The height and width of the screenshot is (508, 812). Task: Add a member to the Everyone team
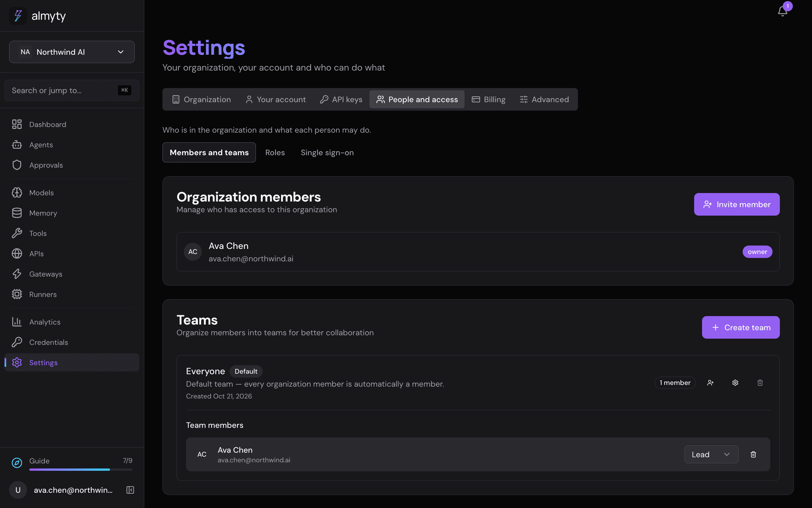click(710, 383)
